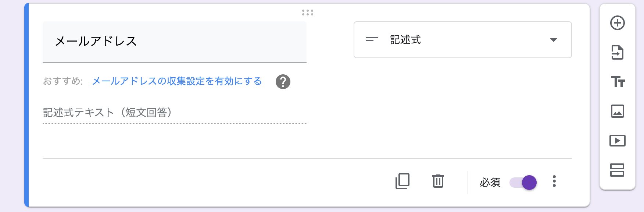Screen dimensions: 644x212
Task: Add a title and description block
Action: point(618,81)
